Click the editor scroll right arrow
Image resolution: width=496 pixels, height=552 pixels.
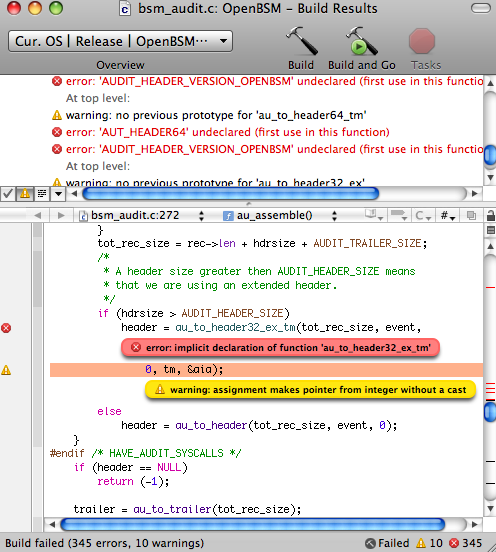coord(475,525)
